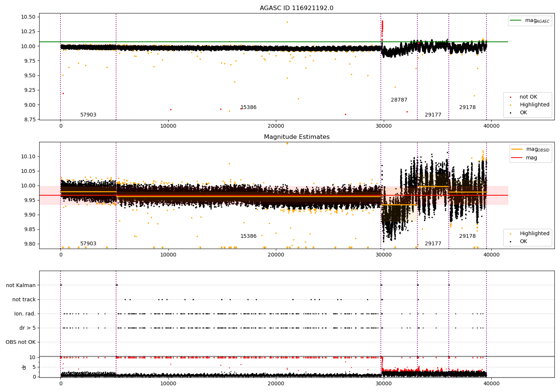Click OBSID label 15386 in top plot
The width and height of the screenshot is (560, 392).
pyautogui.click(x=248, y=108)
